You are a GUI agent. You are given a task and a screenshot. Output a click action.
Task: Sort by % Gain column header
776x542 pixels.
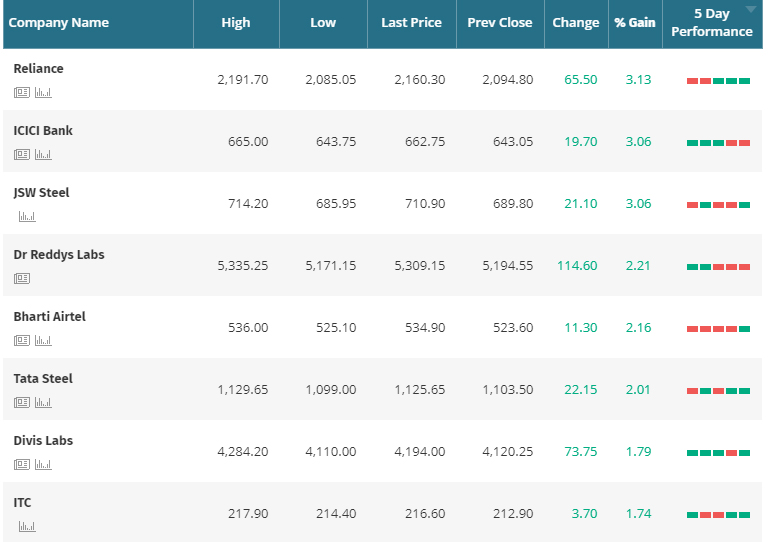[634, 23]
